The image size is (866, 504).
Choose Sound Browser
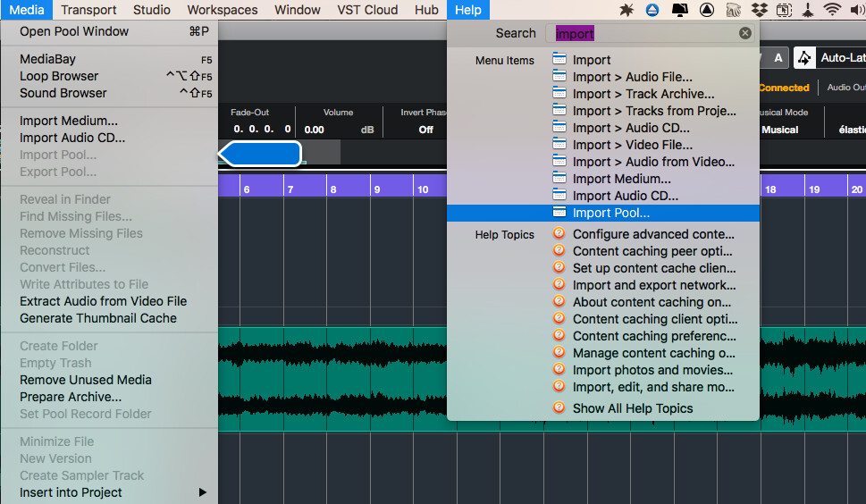point(109,93)
